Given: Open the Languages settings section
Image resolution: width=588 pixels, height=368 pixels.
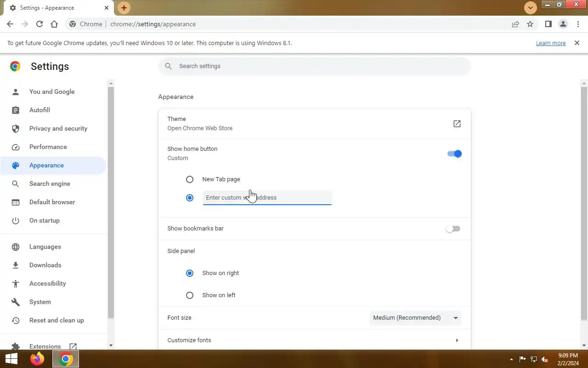Looking at the screenshot, I should [53, 247].
